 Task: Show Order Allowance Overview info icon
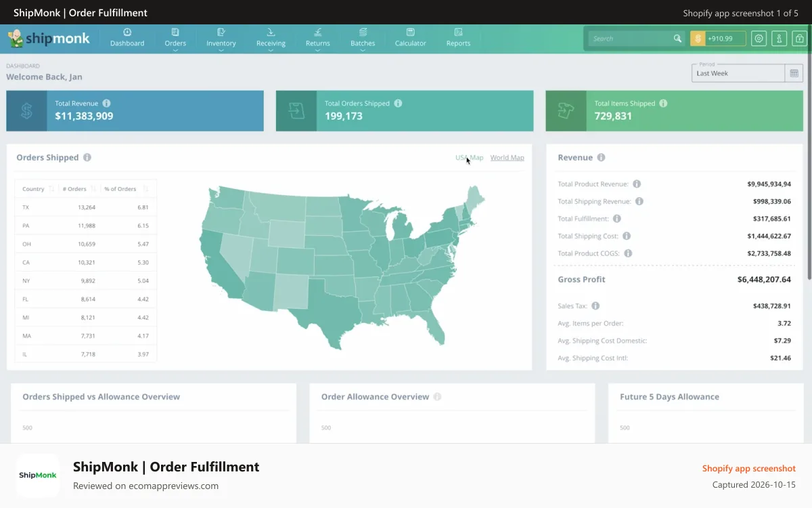pyautogui.click(x=437, y=397)
